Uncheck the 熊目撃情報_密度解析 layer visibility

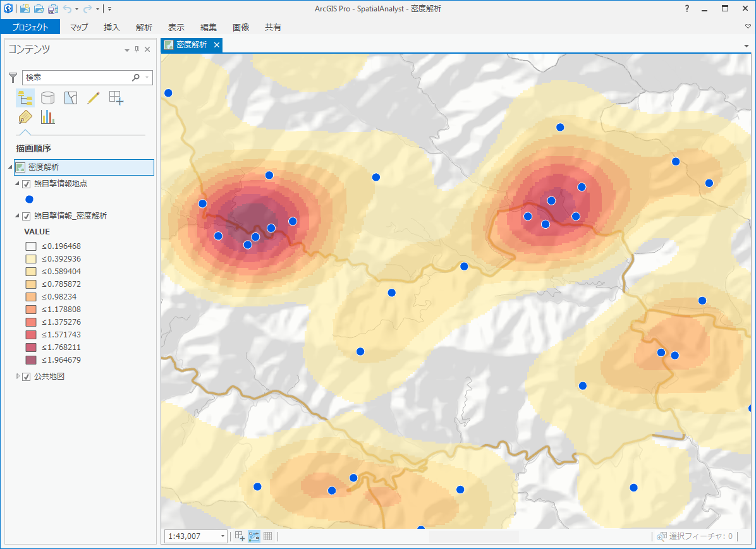pyautogui.click(x=26, y=215)
